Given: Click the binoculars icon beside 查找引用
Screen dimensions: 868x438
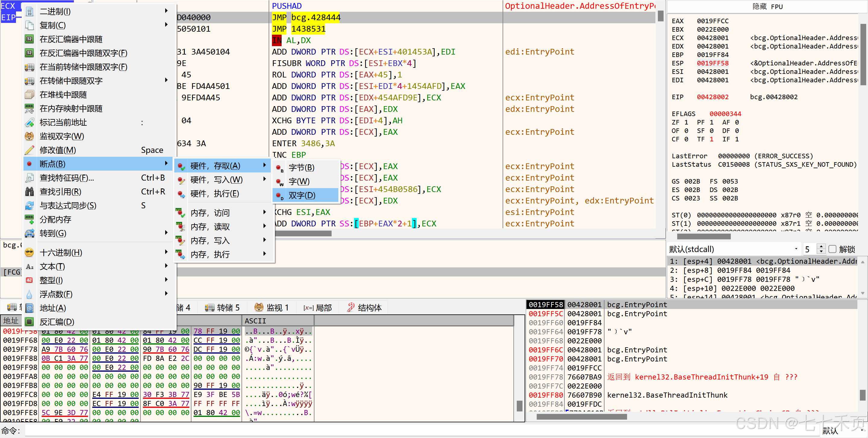Looking at the screenshot, I should coord(30,192).
